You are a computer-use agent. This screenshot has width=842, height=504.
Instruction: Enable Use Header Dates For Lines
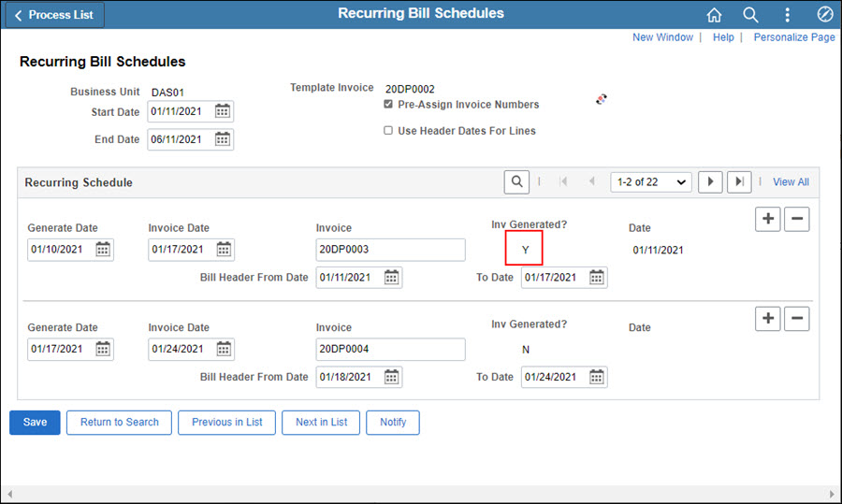388,131
